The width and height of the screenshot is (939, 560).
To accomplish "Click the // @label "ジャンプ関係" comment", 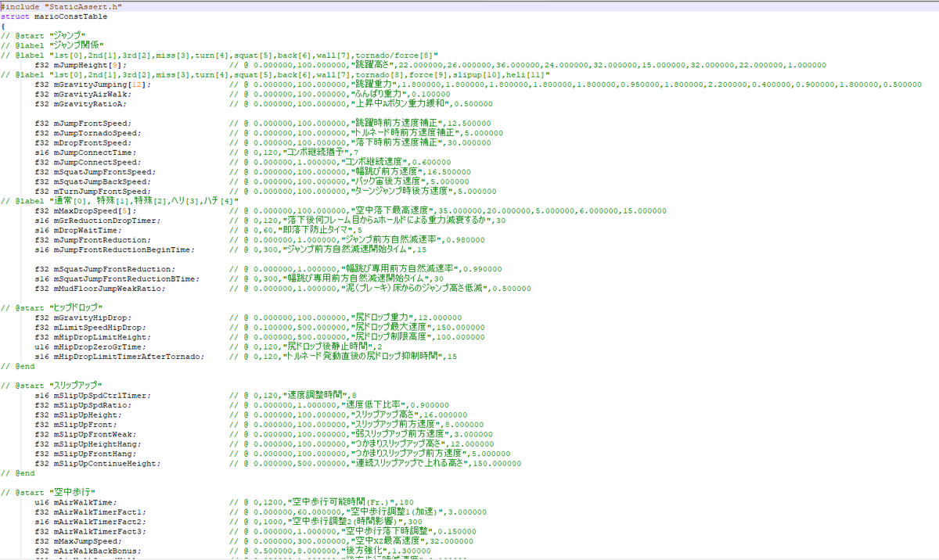I will click(52, 45).
